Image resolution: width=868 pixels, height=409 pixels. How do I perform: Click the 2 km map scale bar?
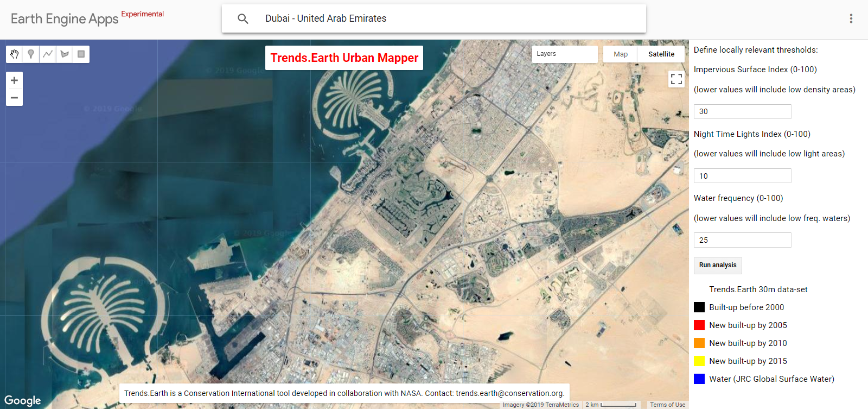coord(611,405)
